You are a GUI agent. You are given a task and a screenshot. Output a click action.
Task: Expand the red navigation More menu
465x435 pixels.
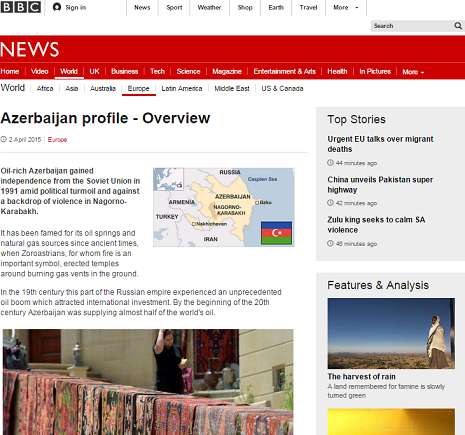pos(413,72)
